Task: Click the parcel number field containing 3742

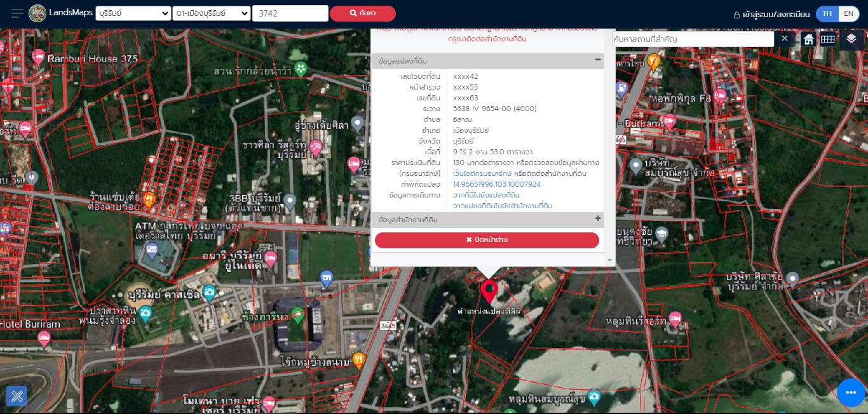Action: coord(290,13)
